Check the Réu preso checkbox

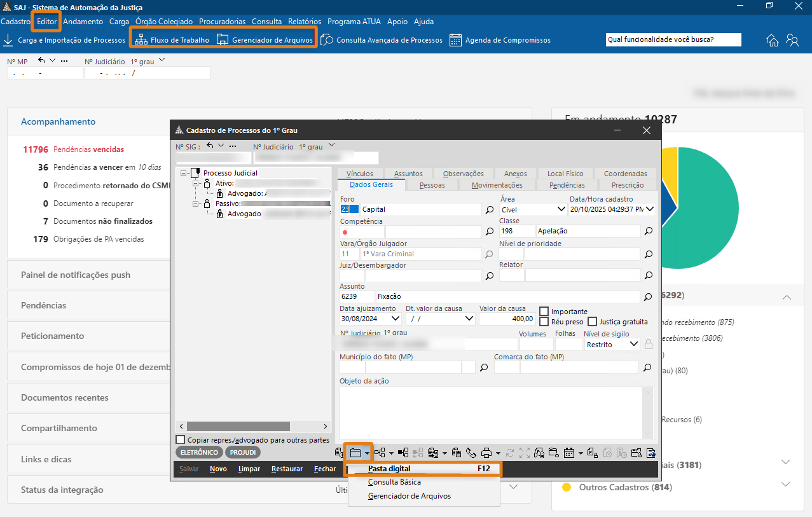click(x=544, y=322)
